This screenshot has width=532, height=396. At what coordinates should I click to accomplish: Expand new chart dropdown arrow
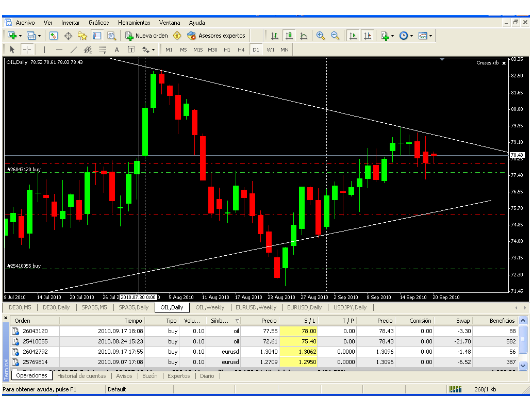click(x=20, y=36)
